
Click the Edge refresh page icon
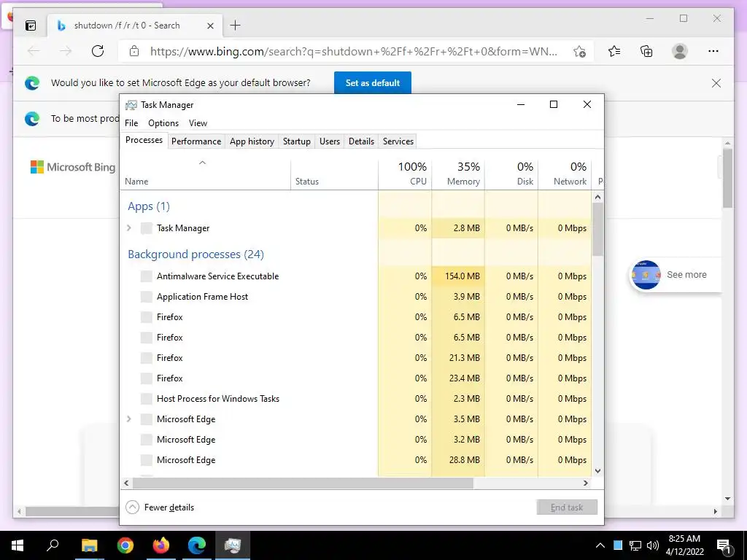98,51
